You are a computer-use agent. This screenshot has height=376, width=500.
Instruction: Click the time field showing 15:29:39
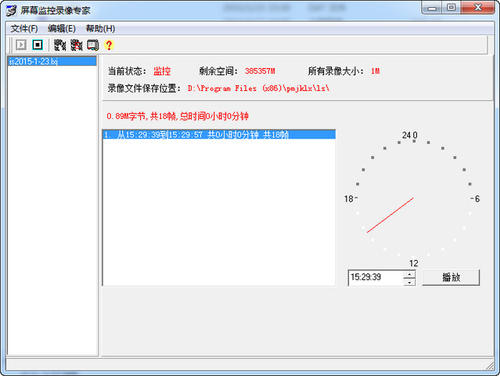pos(376,277)
